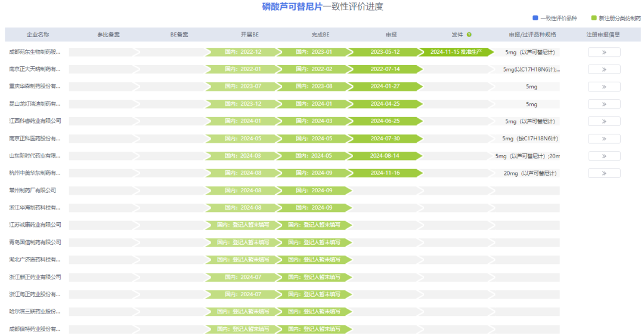The width and height of the screenshot is (644, 335).
Task: Expand registration info for 重庆华森制药 row
Action: click(x=603, y=87)
